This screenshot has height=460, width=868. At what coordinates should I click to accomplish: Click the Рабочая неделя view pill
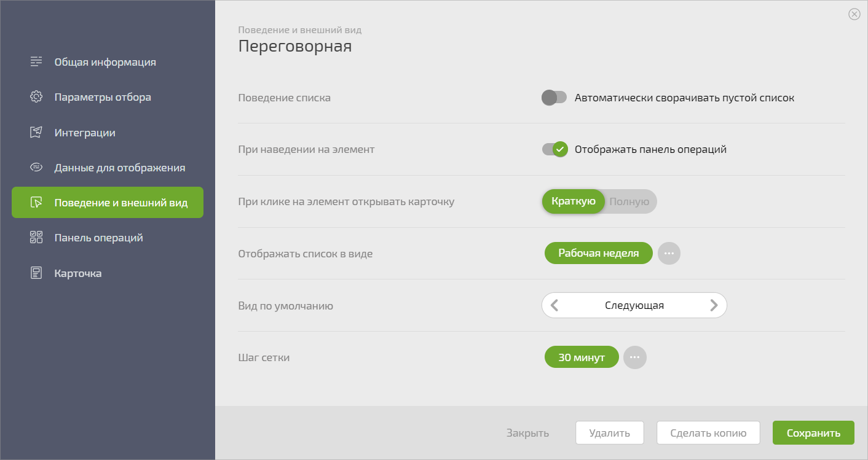point(598,253)
